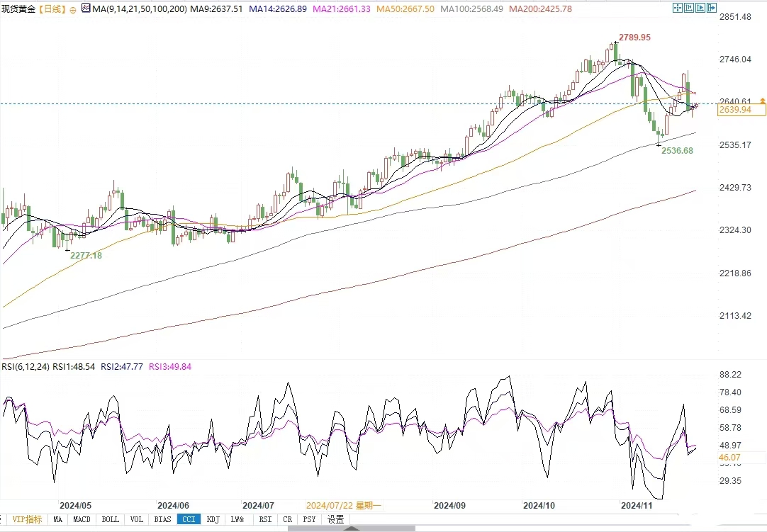The width and height of the screenshot is (767, 532).
Task: Select the MA indicator tab
Action: [57, 519]
